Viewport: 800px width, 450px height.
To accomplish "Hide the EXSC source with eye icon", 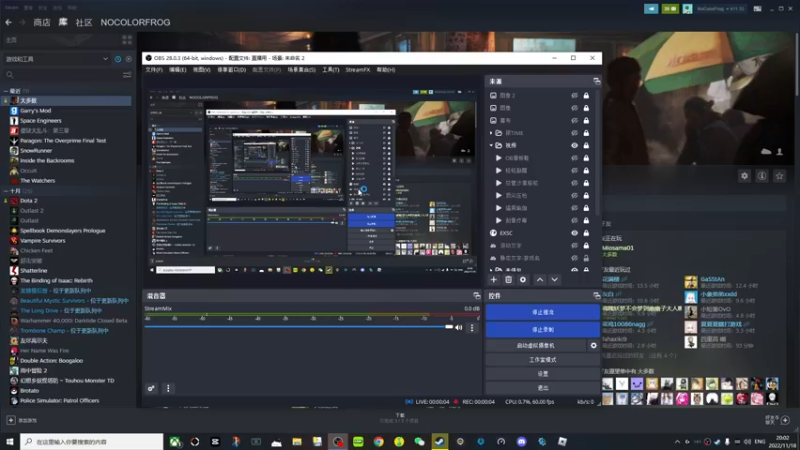I will coord(574,233).
